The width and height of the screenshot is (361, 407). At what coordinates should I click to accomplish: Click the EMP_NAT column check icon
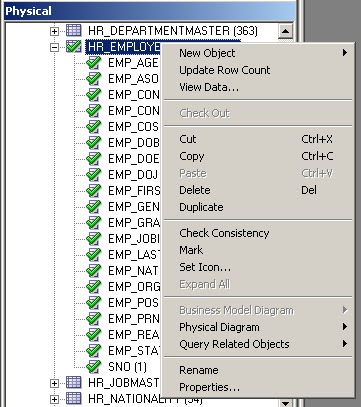[94, 271]
